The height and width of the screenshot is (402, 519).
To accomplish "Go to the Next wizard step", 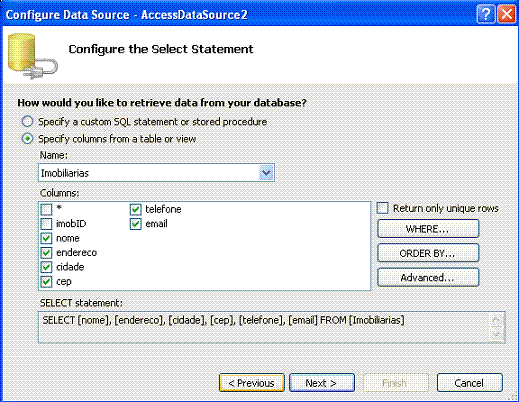I will (x=322, y=383).
